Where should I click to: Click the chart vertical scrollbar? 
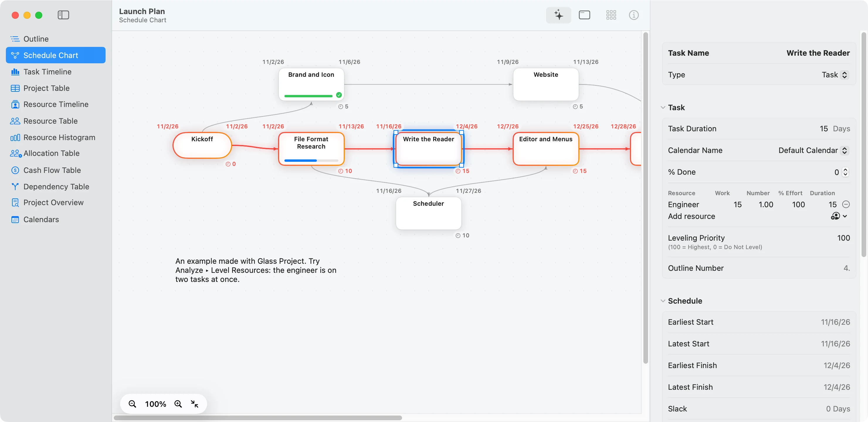click(646, 198)
